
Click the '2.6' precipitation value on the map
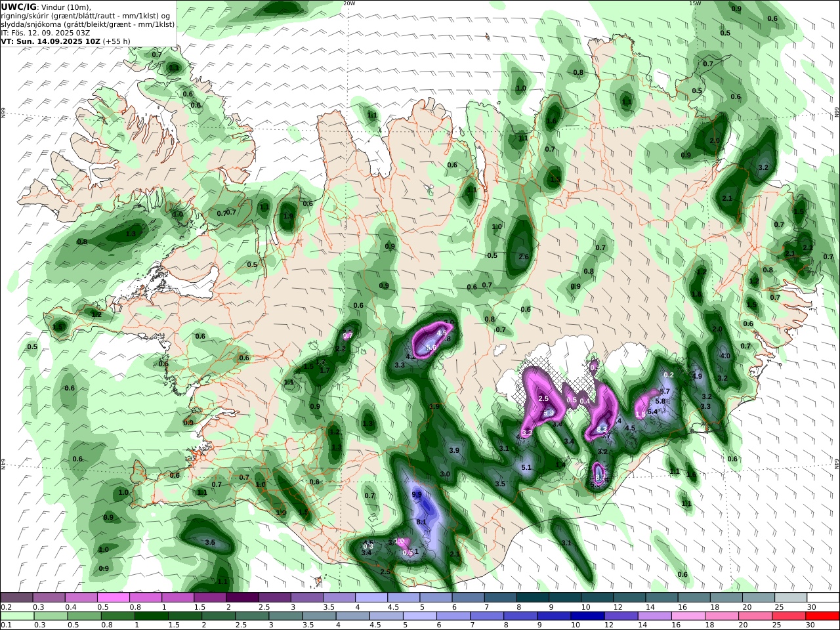tap(524, 257)
